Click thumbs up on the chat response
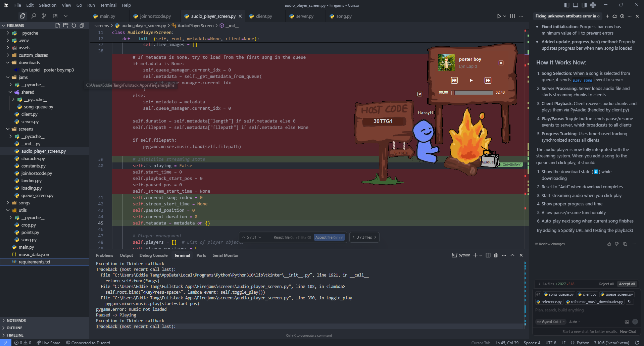Screen dimensions: 644x346 click(x=609, y=244)
